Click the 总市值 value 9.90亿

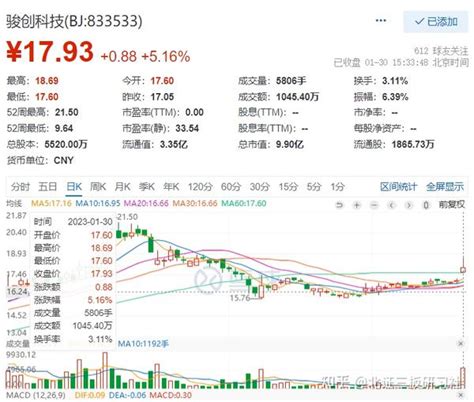point(290,144)
